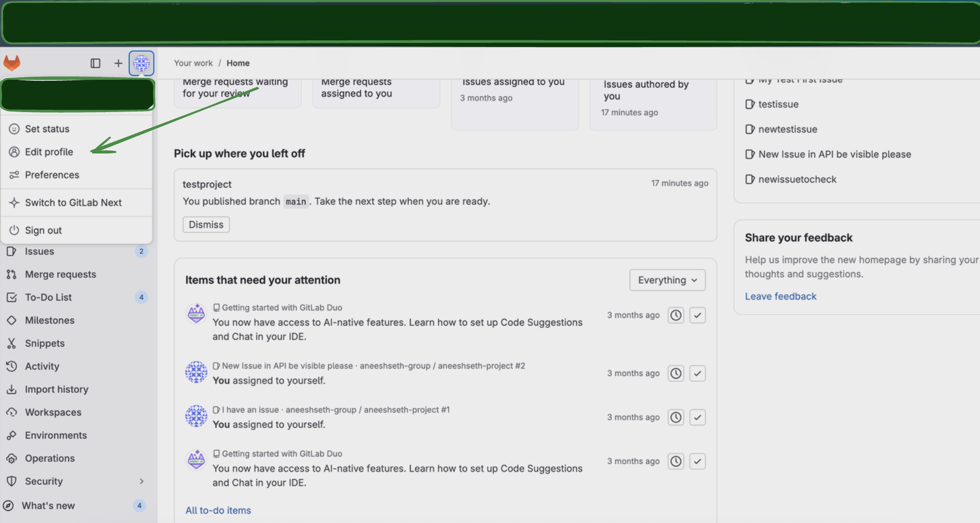
Task: Open the user avatar menu
Action: (141, 63)
